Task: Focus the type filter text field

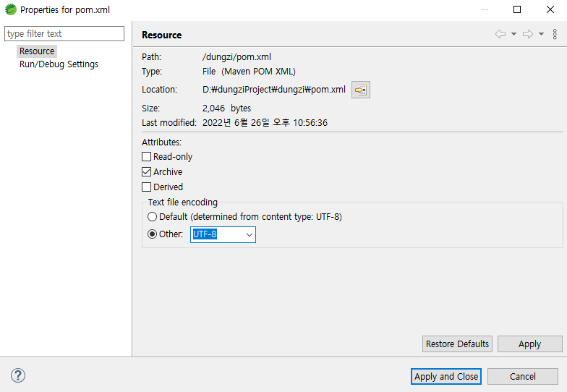Action: click(x=64, y=33)
